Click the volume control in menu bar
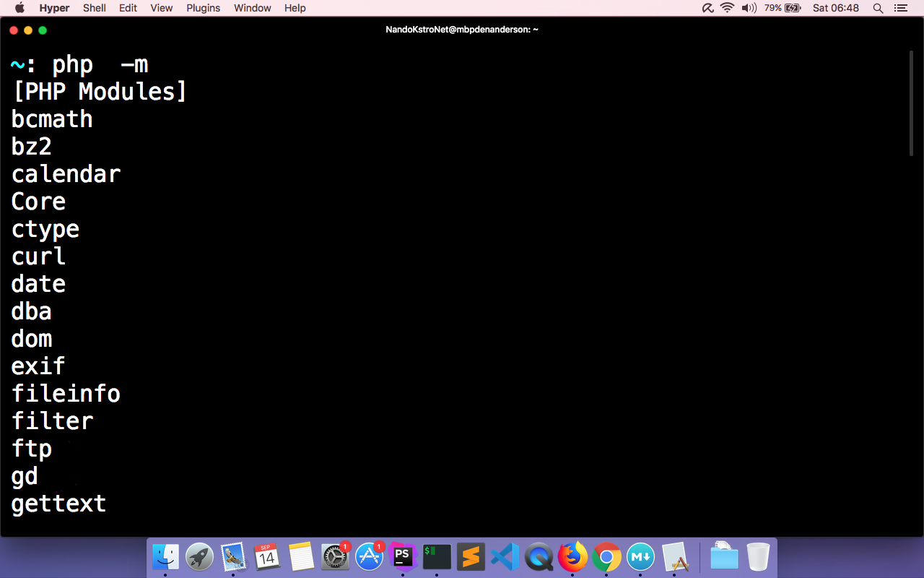The image size is (924, 578). [749, 8]
